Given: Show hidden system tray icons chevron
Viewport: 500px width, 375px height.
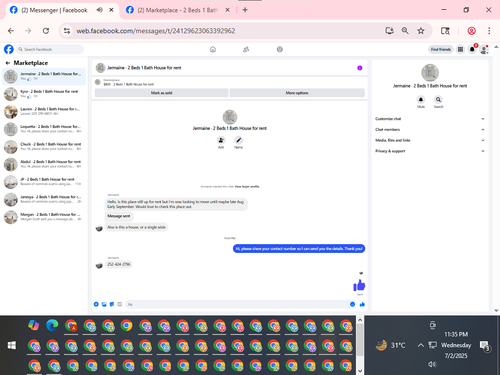Looking at the screenshot, I should point(421,345).
